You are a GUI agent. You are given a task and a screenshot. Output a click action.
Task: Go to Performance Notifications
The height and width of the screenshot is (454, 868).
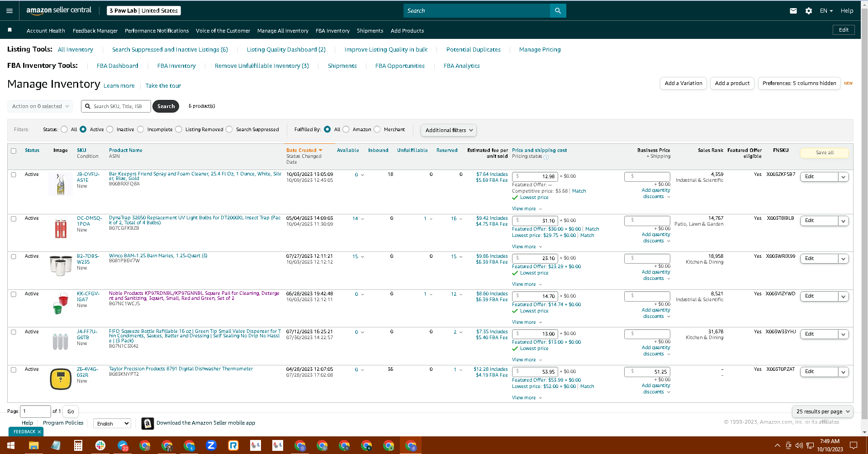[x=157, y=31]
